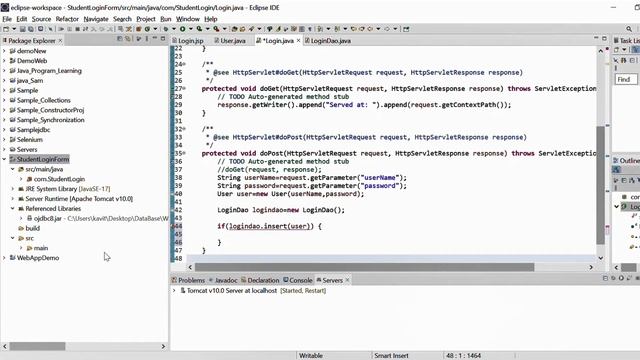Click the Save toolbar icon

(x=22, y=29)
